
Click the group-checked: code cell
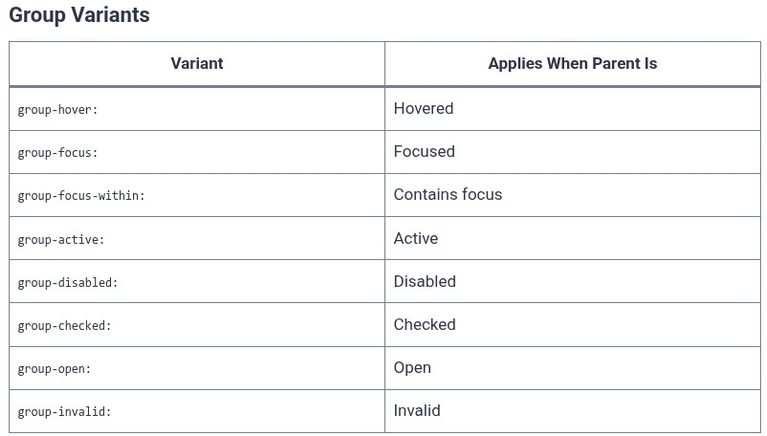point(65,326)
